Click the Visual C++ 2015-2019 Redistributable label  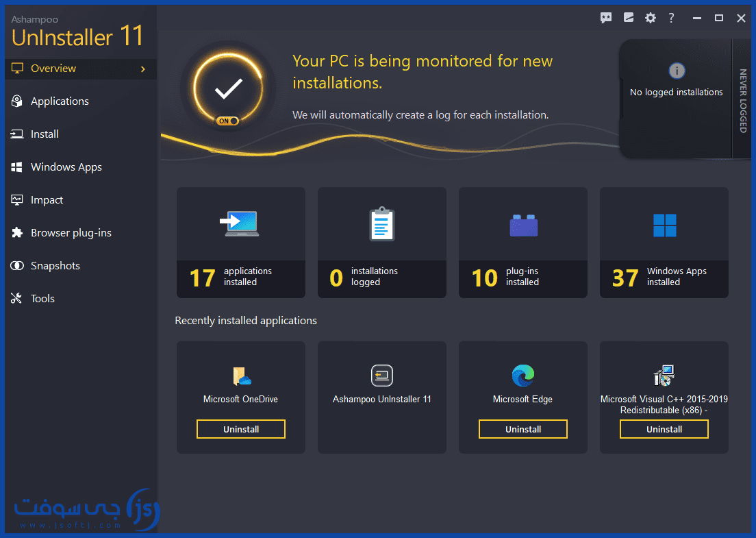(664, 404)
